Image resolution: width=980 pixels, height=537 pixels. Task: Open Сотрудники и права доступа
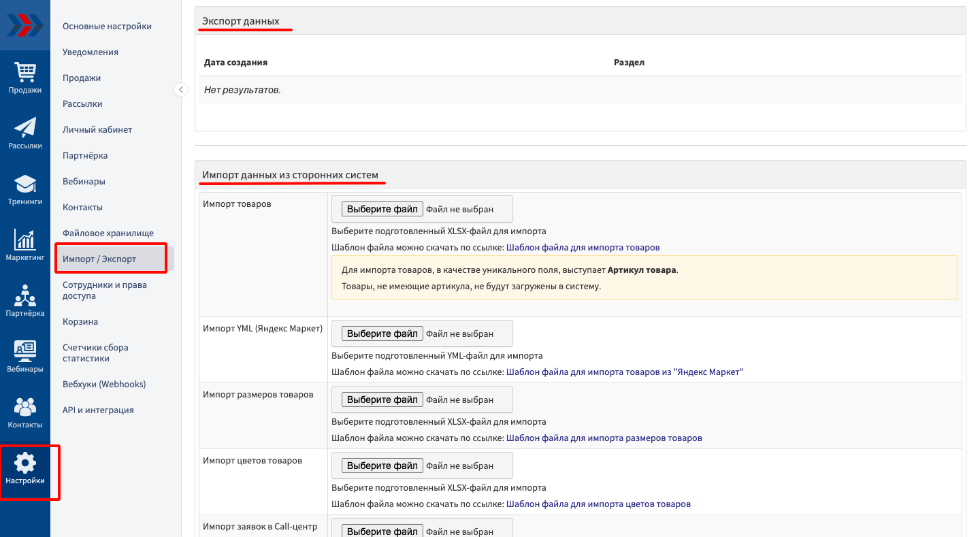[x=105, y=291]
